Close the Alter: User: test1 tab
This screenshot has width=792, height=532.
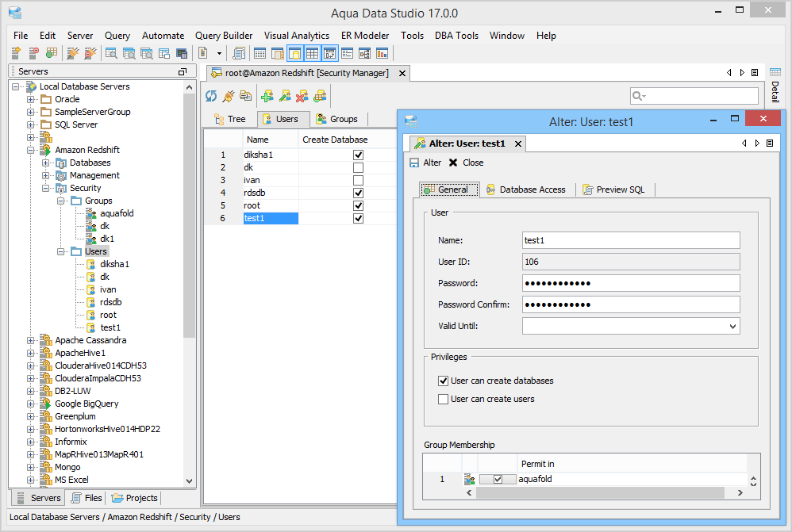coord(517,144)
